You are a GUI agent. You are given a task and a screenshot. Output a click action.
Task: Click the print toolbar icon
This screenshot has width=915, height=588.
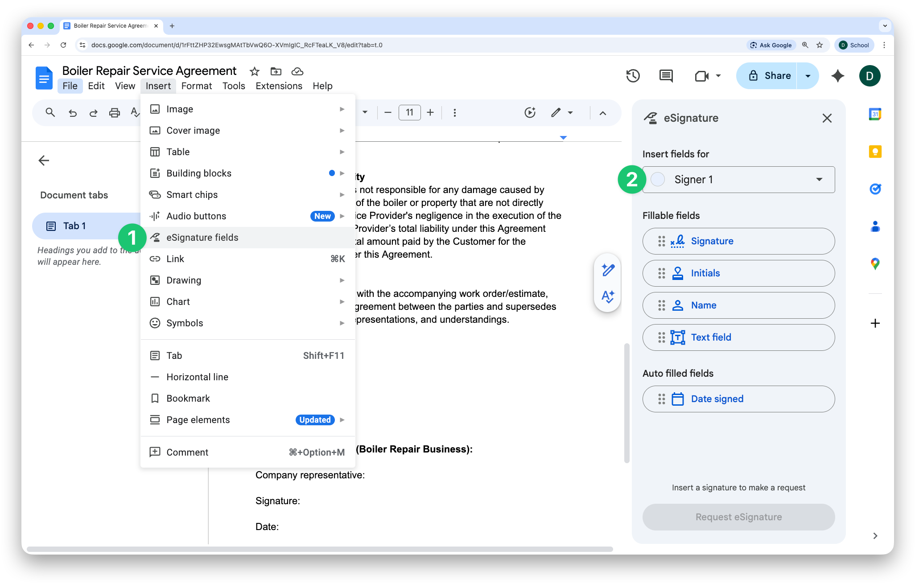114,113
